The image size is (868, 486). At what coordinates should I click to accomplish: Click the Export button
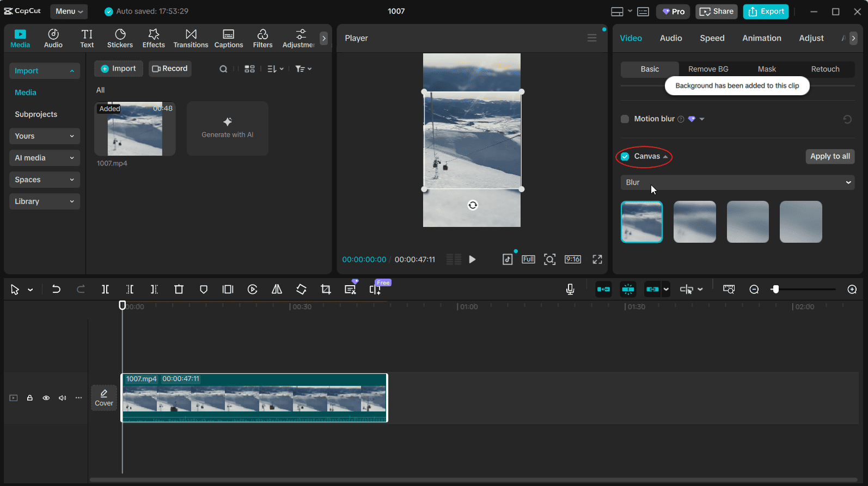click(x=766, y=11)
